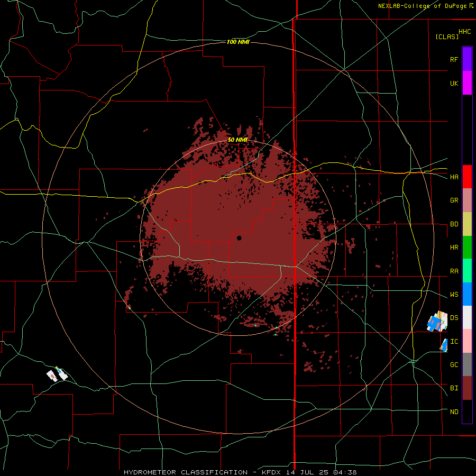The image size is (476, 476).
Task: Choose the GC gray legend swatch
Action: point(467,364)
